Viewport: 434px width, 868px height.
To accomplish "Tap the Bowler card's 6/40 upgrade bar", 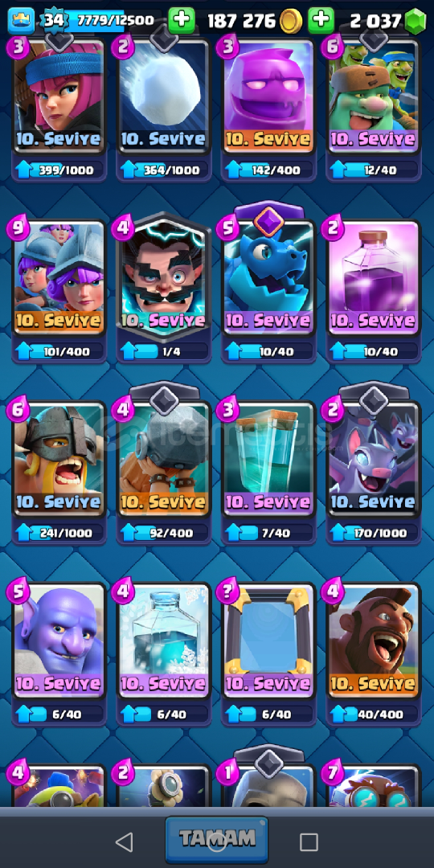I will coord(59,714).
